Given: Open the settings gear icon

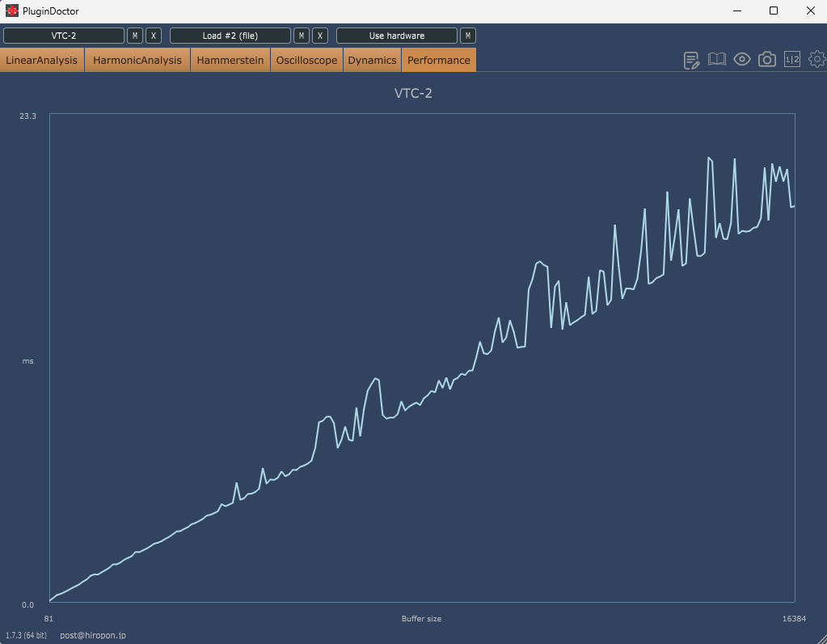Looking at the screenshot, I should tap(817, 60).
